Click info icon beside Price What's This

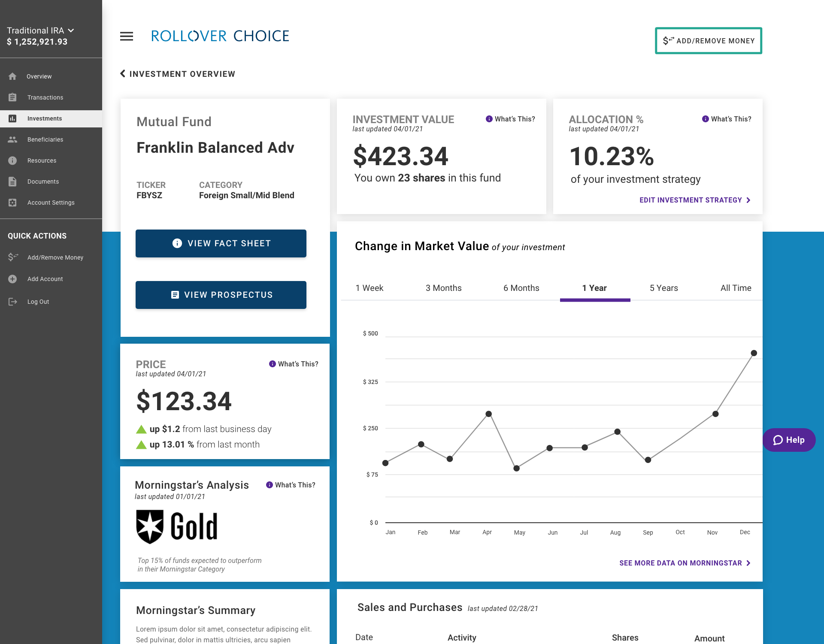pos(272,364)
